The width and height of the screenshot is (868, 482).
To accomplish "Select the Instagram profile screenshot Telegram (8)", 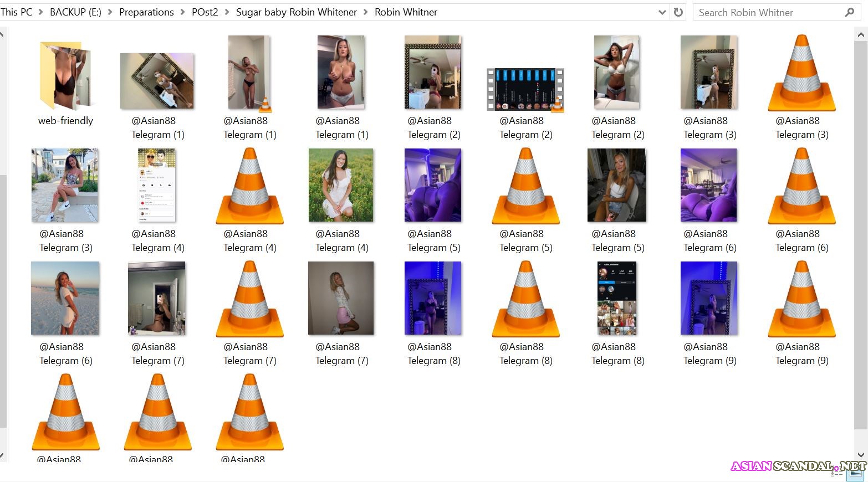I will (x=617, y=298).
